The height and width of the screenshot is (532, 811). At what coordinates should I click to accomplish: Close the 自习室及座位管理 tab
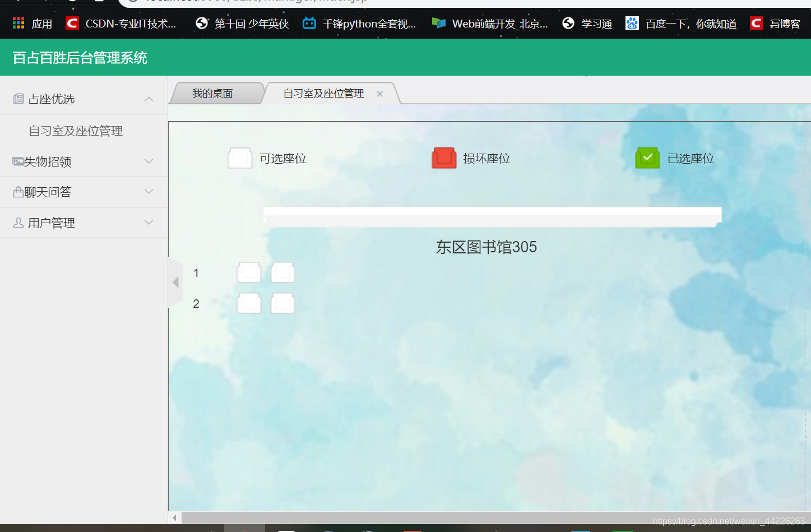tap(379, 94)
